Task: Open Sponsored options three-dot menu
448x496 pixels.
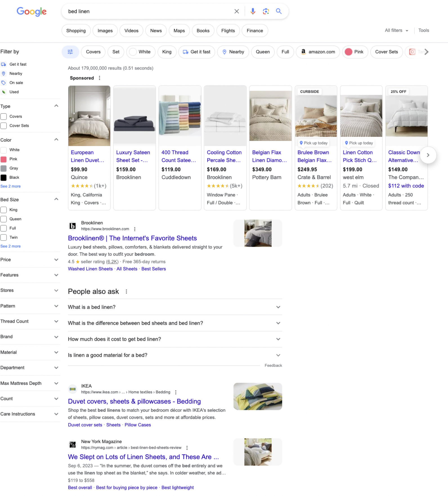Action: point(99,78)
